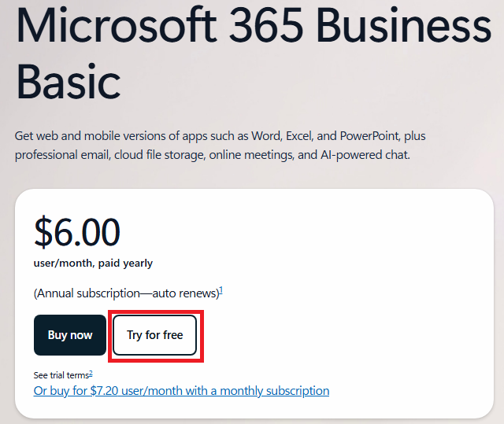Image resolution: width=504 pixels, height=424 pixels.
Task: Open footnote 1 after auto renews
Action: pos(221,291)
